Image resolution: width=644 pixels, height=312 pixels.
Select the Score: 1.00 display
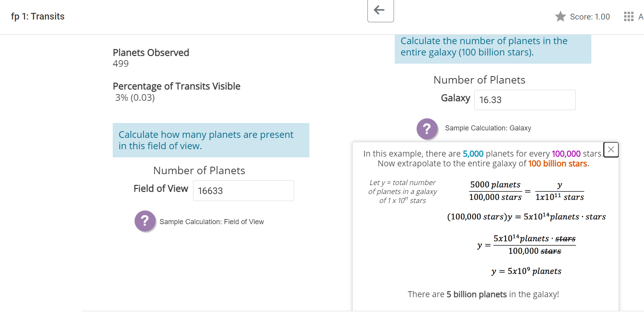589,16
